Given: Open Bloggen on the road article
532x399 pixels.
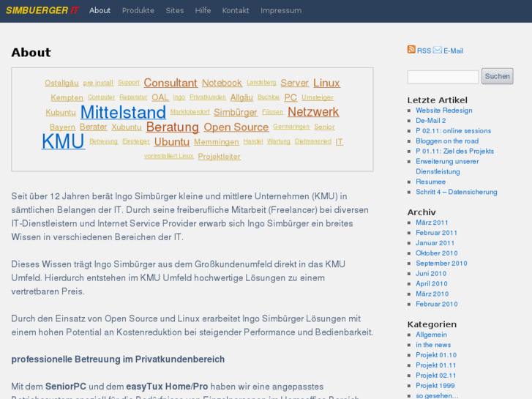Looking at the screenshot, I should point(447,141).
